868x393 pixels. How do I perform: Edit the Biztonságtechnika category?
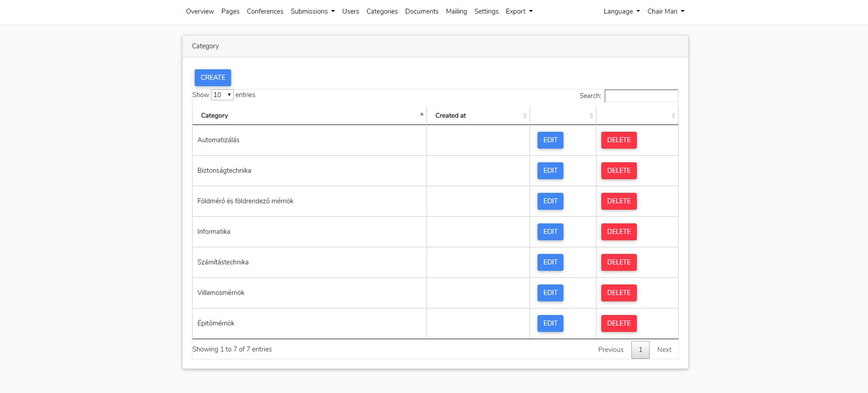click(x=550, y=171)
